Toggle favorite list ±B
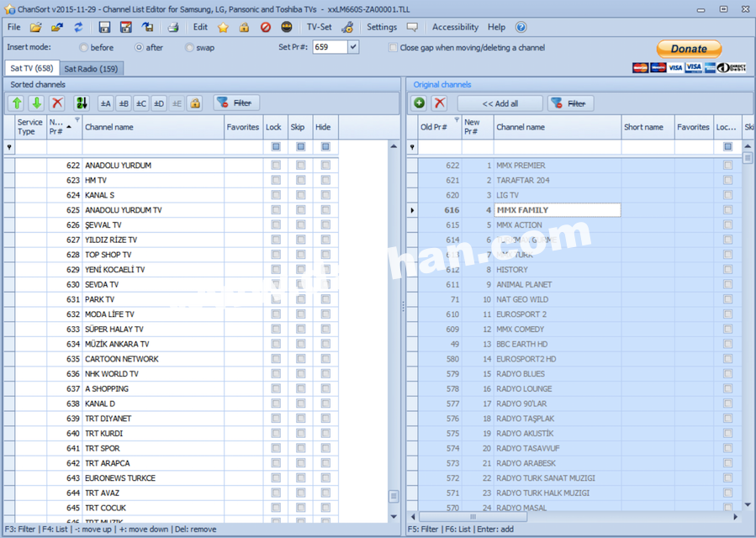The height and width of the screenshot is (538, 756). (124, 103)
